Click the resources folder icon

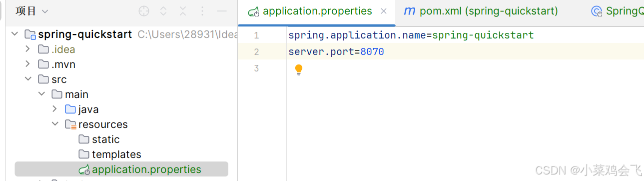point(70,125)
